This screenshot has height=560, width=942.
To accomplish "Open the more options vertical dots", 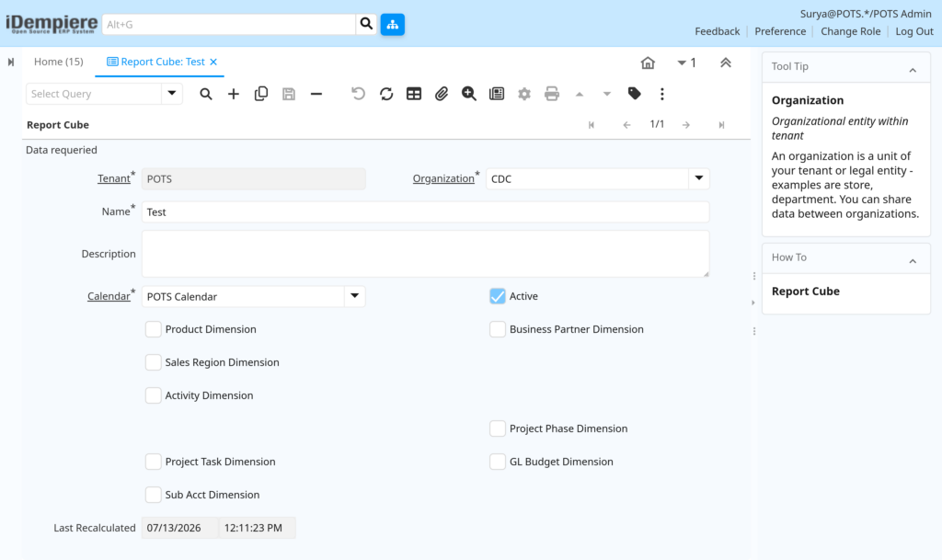I will click(662, 94).
